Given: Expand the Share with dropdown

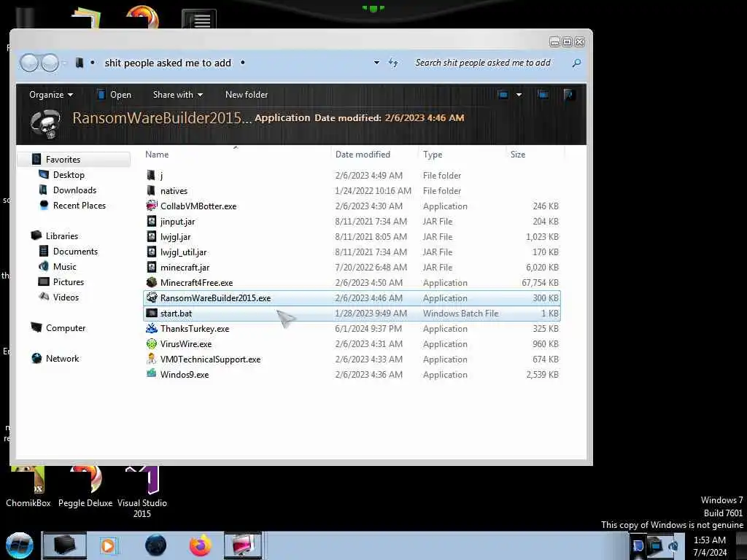Looking at the screenshot, I should tap(178, 95).
